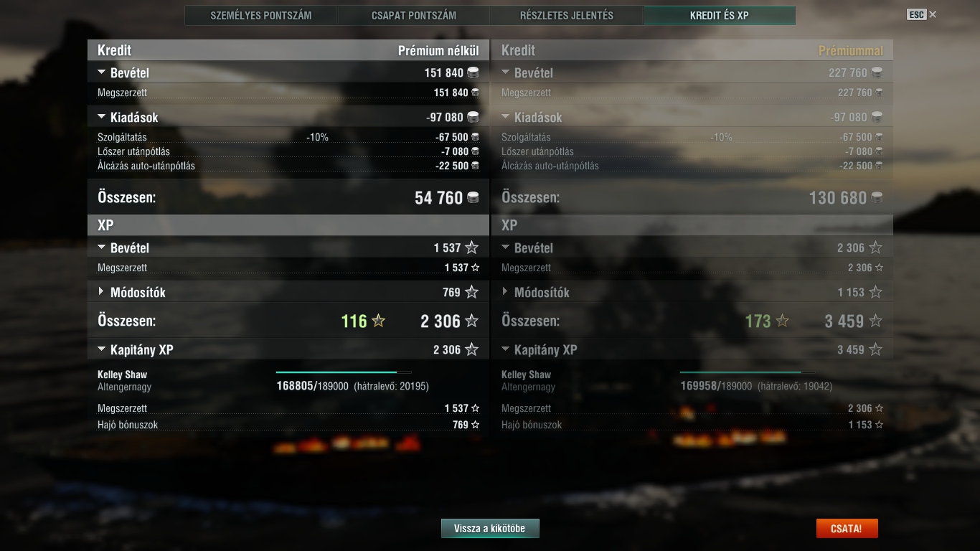Click the coin icon beside premium total 130 680
Image resolution: width=980 pixels, height=551 pixels.
(x=877, y=197)
